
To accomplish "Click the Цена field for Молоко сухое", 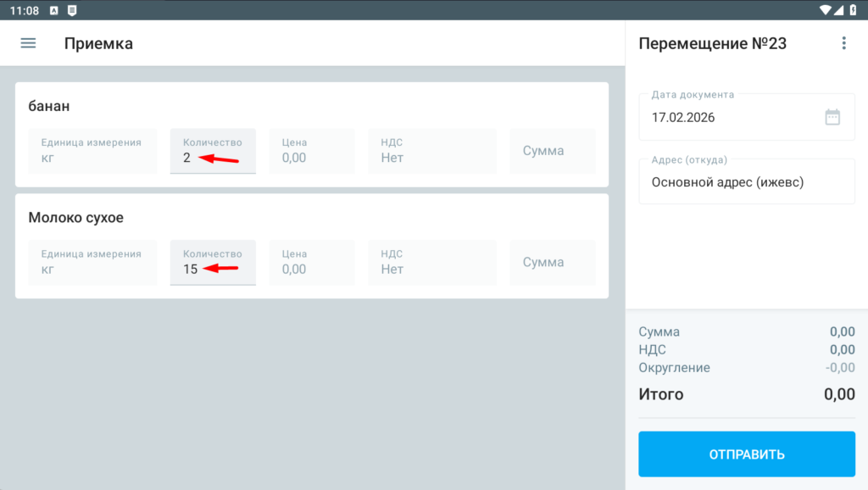I will [x=311, y=262].
